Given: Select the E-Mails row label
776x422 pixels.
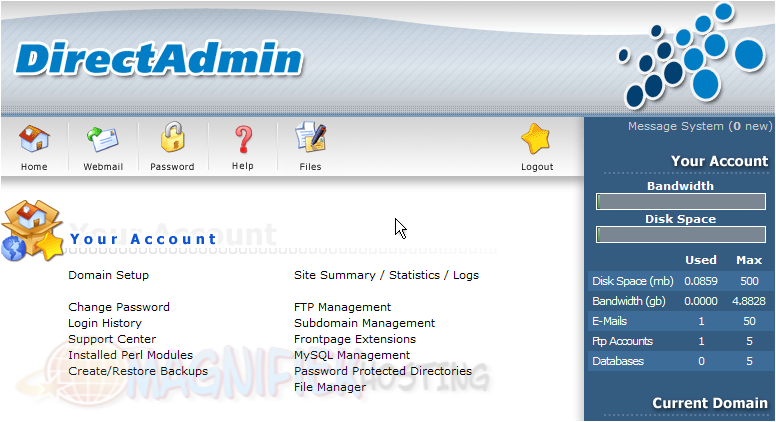Looking at the screenshot, I should click(609, 321).
